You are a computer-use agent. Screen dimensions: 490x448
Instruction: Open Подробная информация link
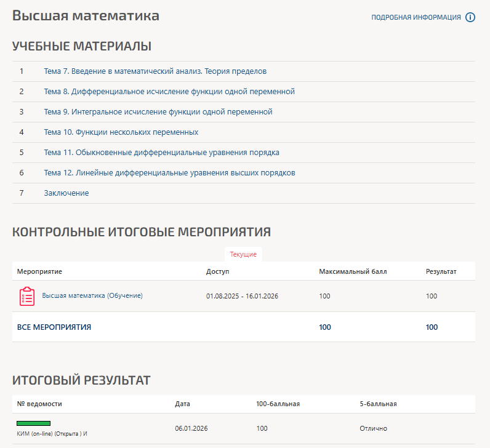(416, 17)
